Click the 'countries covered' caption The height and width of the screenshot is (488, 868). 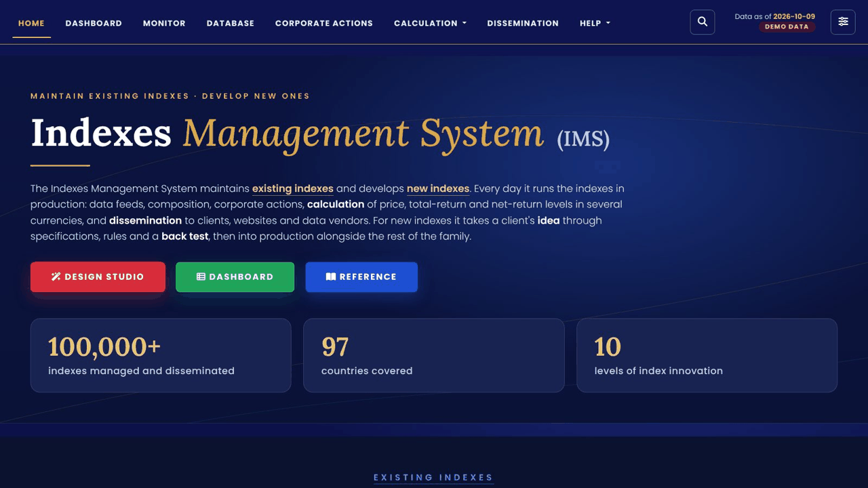[367, 371]
